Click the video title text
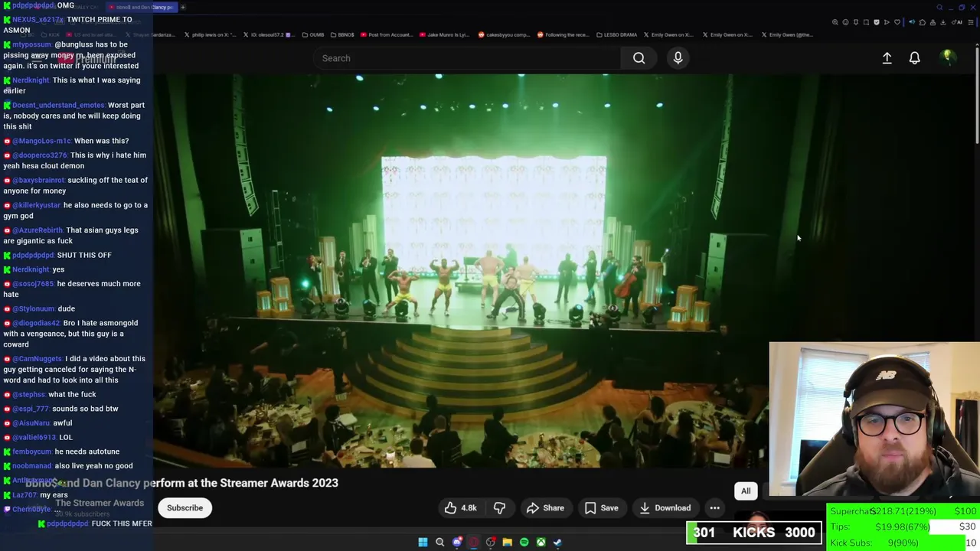The image size is (980, 551). pyautogui.click(x=182, y=483)
